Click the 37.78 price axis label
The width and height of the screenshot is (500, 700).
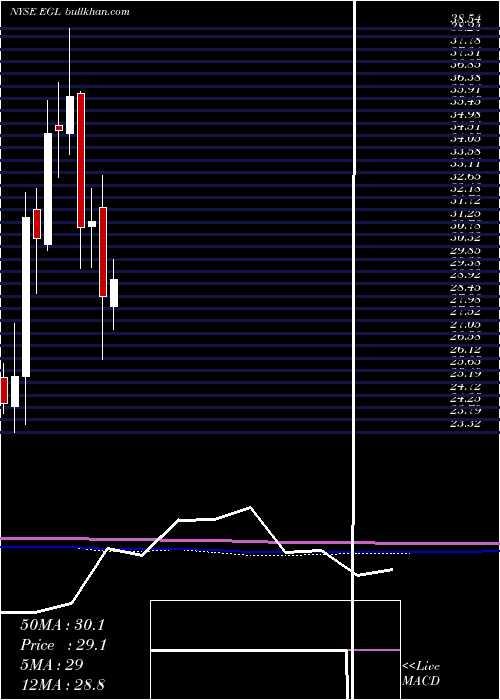[x=466, y=41]
